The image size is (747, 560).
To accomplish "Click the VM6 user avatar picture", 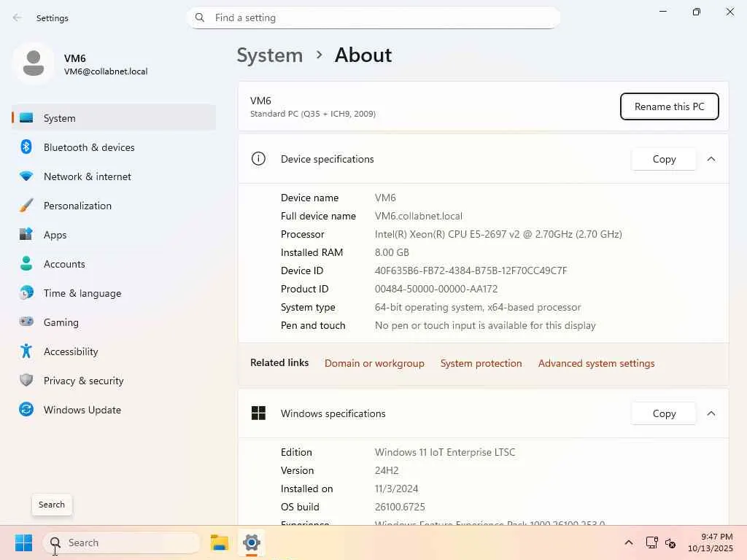I will (x=34, y=63).
